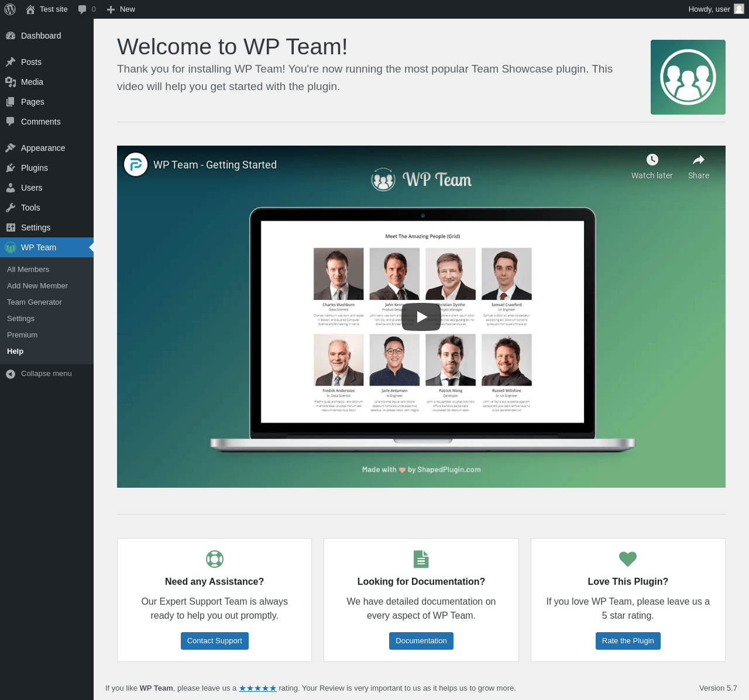Click the Users person icon
Viewport: 749px width, 700px height.
(11, 188)
